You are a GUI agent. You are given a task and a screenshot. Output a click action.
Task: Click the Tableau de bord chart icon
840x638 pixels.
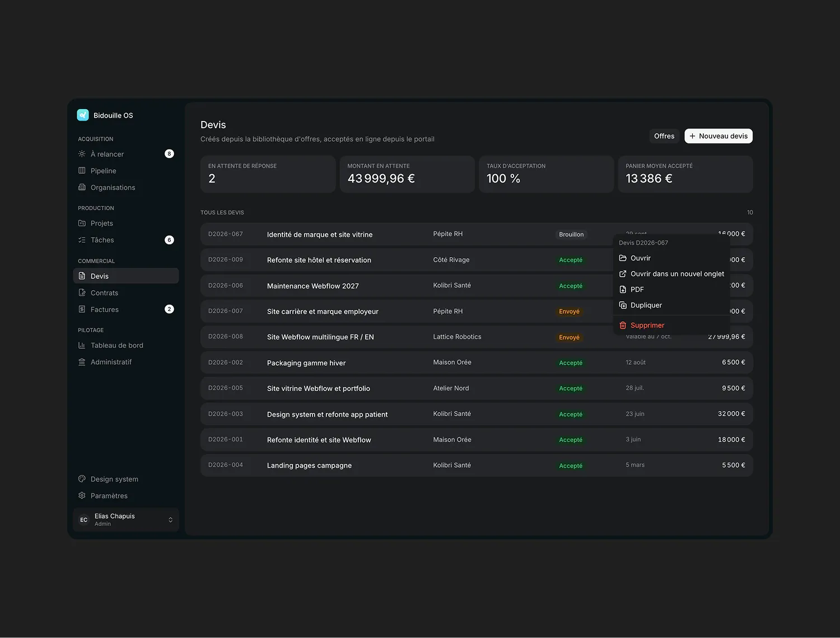click(x=82, y=345)
